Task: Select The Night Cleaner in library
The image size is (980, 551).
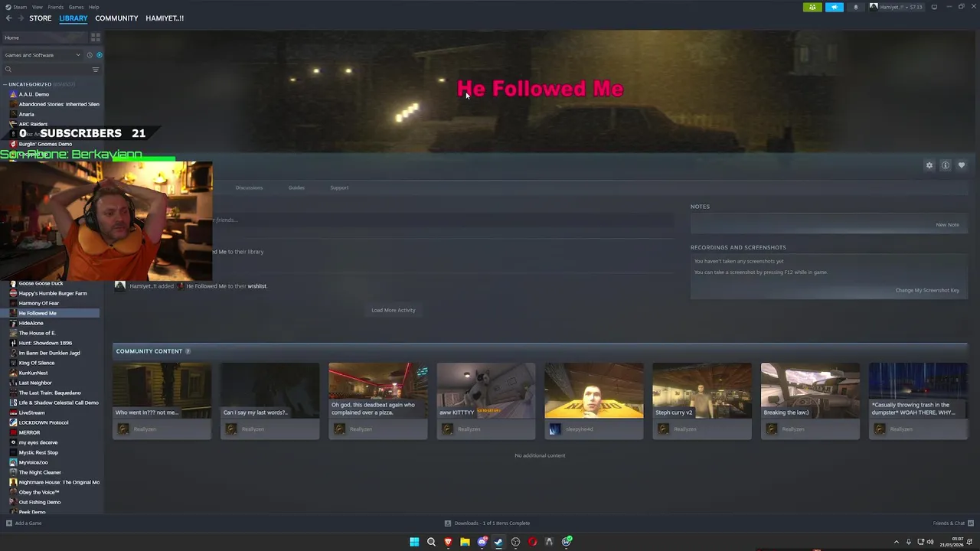Action: [x=40, y=472]
